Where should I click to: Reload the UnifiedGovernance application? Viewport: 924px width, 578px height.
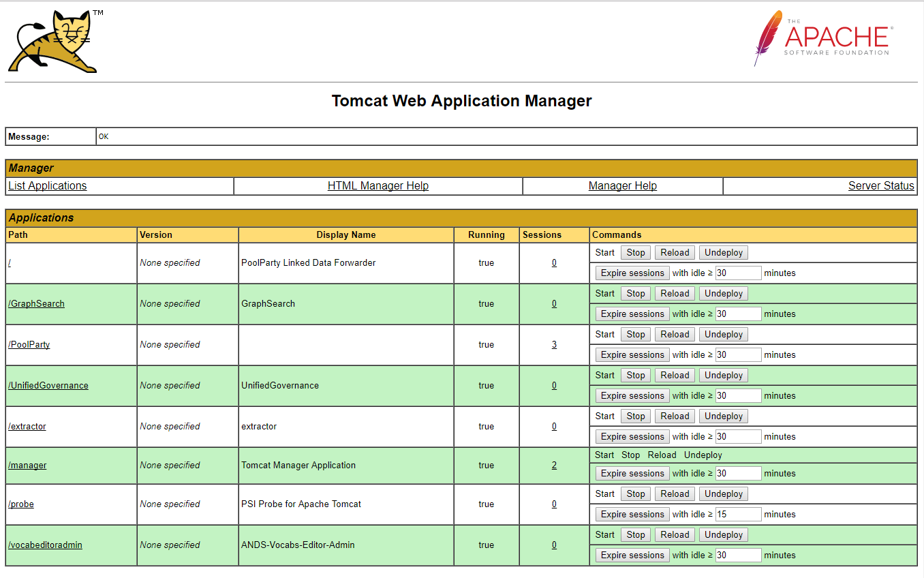[x=675, y=375]
